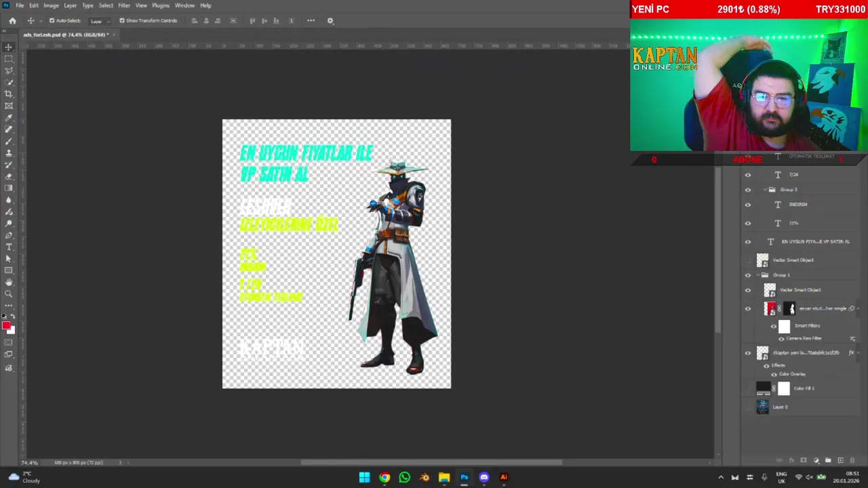This screenshot has width=868, height=488.
Task: Open Move tool preset dropdown
Action: point(40,21)
